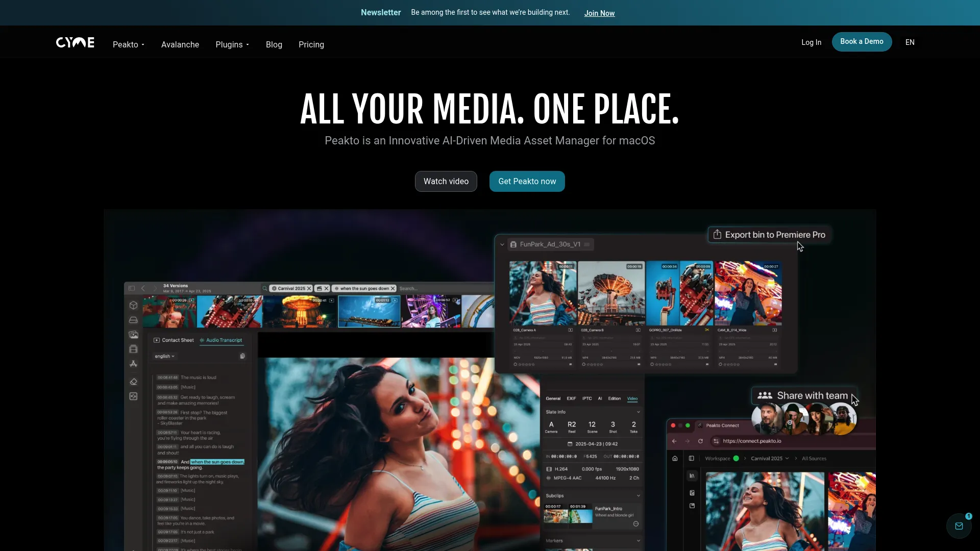The height and width of the screenshot is (551, 980).
Task: Click the photo stack icon in sidebar
Action: (x=133, y=335)
